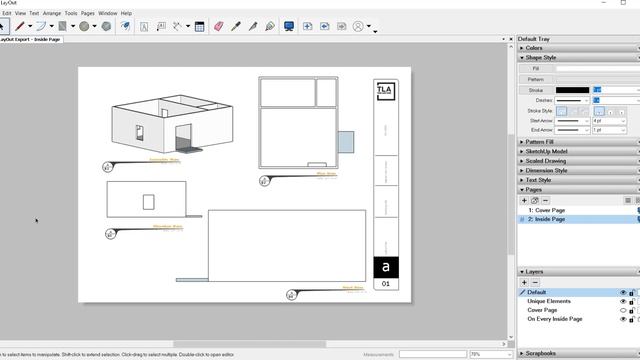Viewport: 640px width, 360px height.
Task: Toggle the Pattern button
Action: click(x=536, y=80)
